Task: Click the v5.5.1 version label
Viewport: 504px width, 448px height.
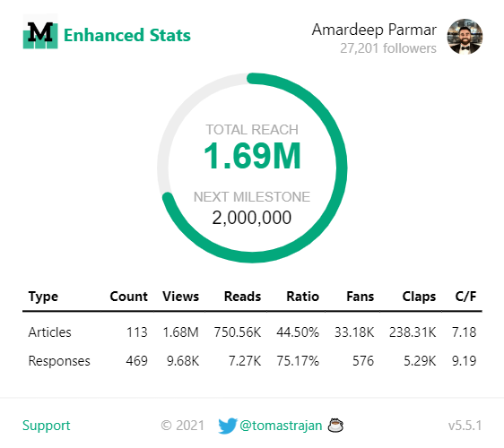Action: (x=465, y=426)
